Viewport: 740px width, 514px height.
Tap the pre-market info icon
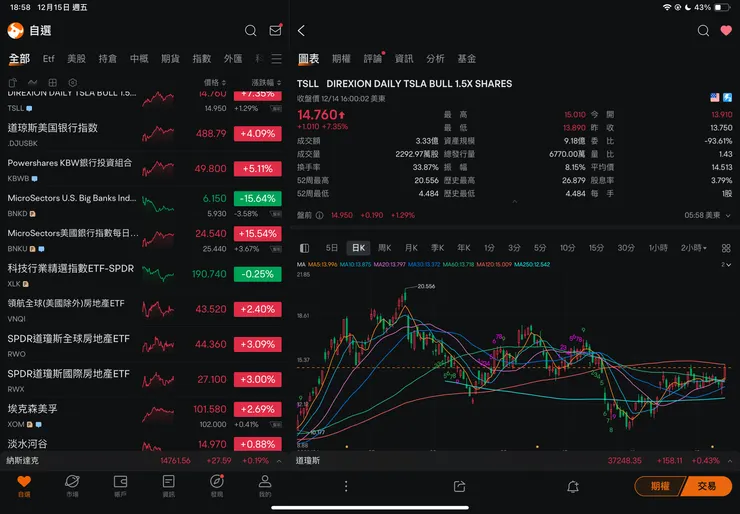320,215
